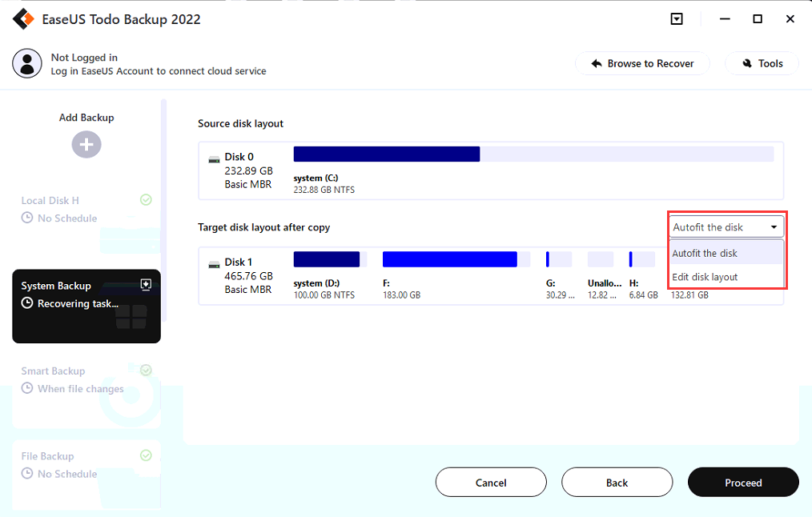Click the Disk 1 drive icon
Image resolution: width=812 pixels, height=517 pixels.
coord(214,265)
